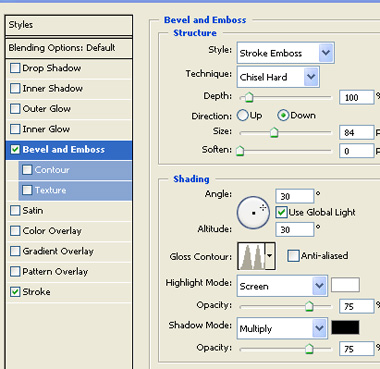This screenshot has width=380, height=369.
Task: Select the Inner Shadow label
Action: coord(53,88)
